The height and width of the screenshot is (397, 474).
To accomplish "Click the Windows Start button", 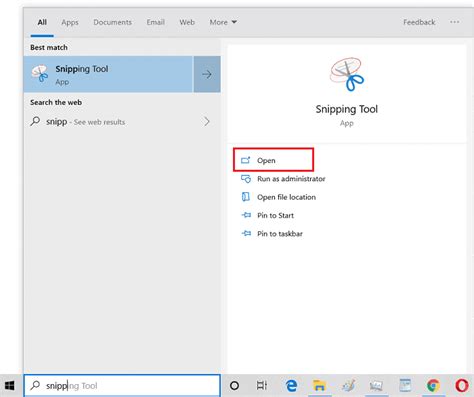I will click(10, 386).
